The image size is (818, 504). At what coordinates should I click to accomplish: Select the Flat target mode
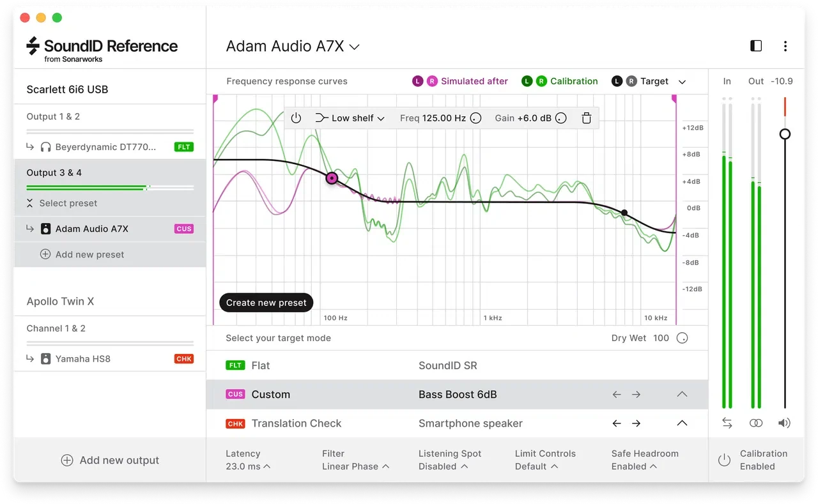(x=457, y=365)
